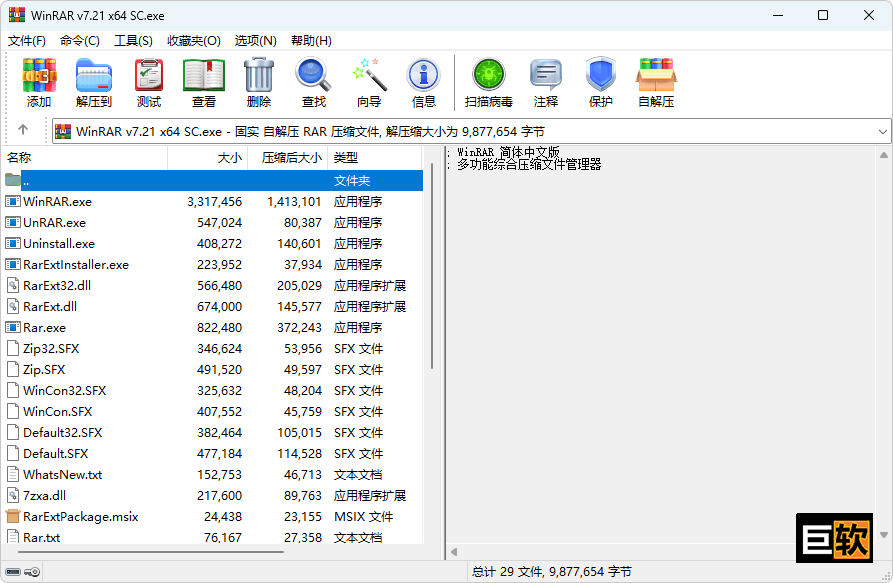Screen dimensions: 893x583
Task: Open the 选项(N) menu
Action: (256, 40)
